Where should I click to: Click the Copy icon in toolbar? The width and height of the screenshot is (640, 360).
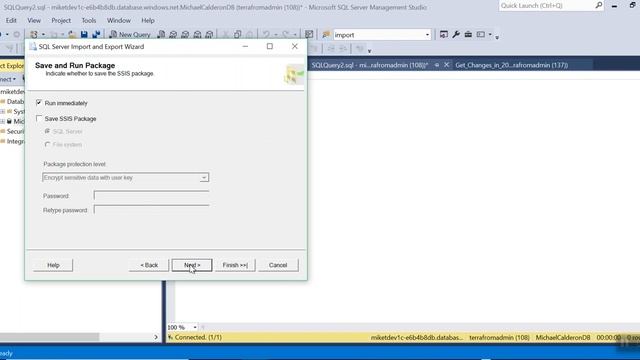(x=238, y=35)
